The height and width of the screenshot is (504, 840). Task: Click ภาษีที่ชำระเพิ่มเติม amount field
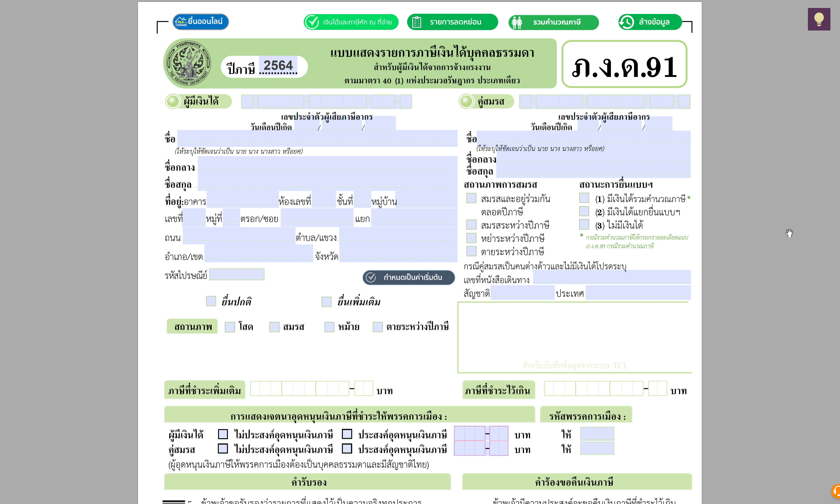click(311, 388)
